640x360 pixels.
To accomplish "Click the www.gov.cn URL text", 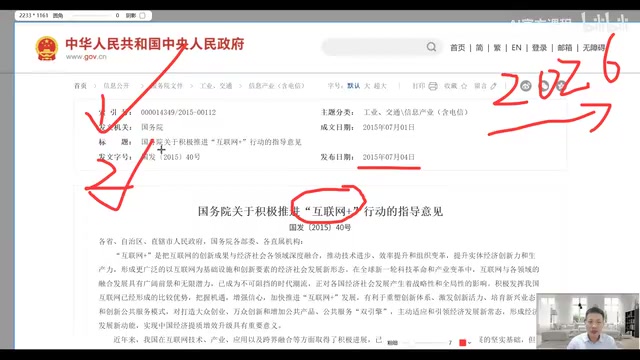I will click(x=86, y=57).
